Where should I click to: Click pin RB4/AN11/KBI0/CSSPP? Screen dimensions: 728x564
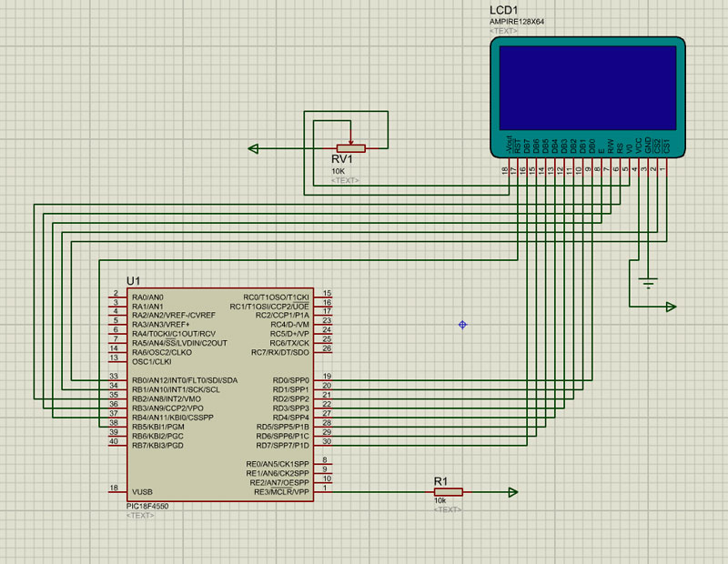(173, 418)
